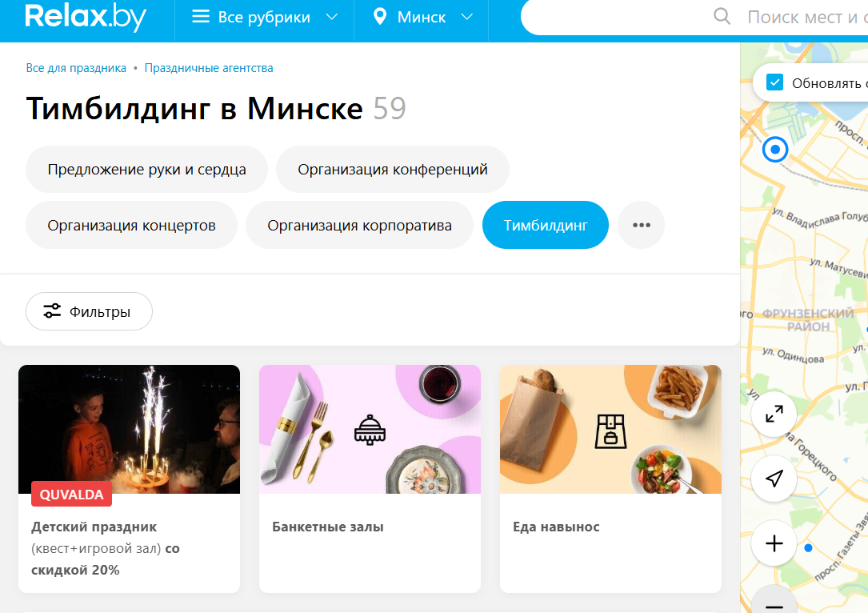Open the Фильтры button
Viewport: 868px width, 613px height.
pos(89,311)
